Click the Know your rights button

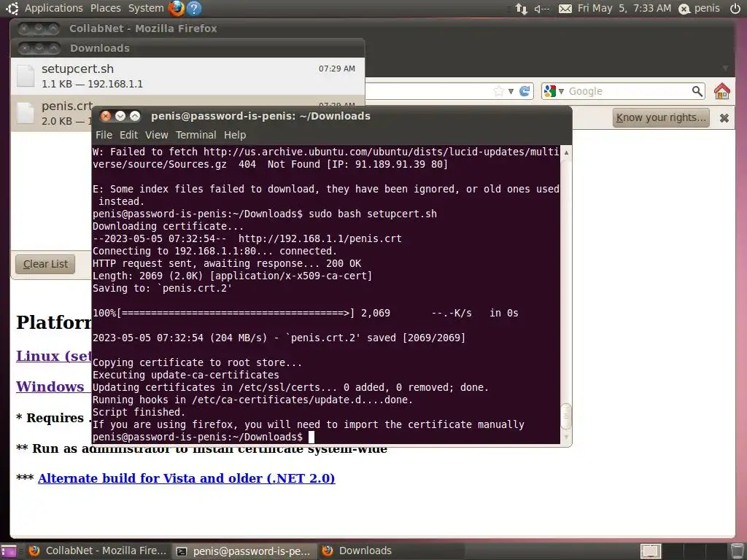pos(661,117)
